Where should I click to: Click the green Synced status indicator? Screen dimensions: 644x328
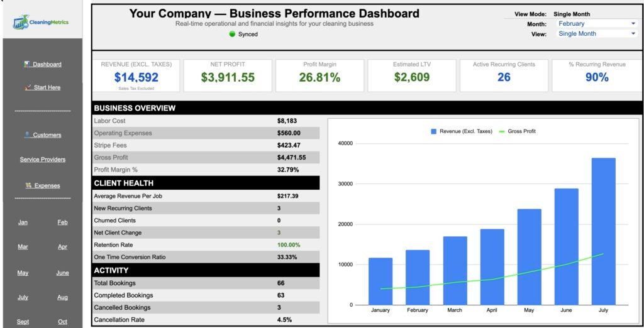(x=232, y=34)
